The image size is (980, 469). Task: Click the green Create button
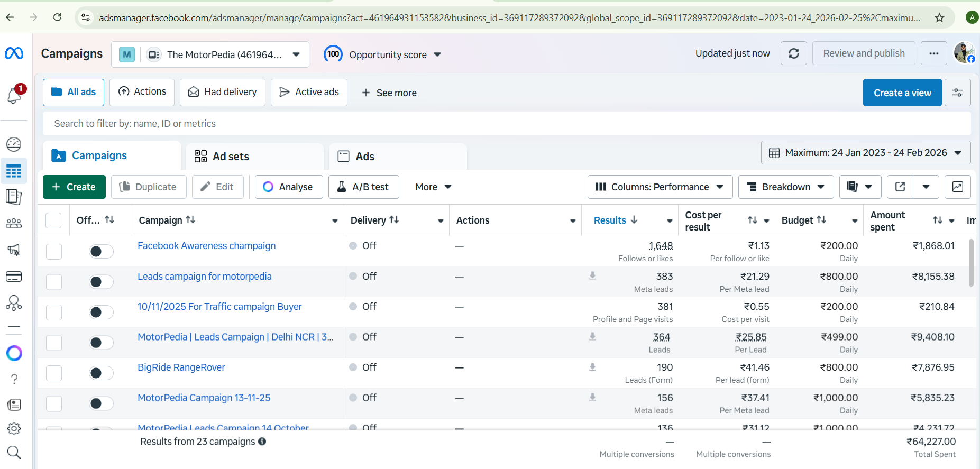(x=74, y=187)
